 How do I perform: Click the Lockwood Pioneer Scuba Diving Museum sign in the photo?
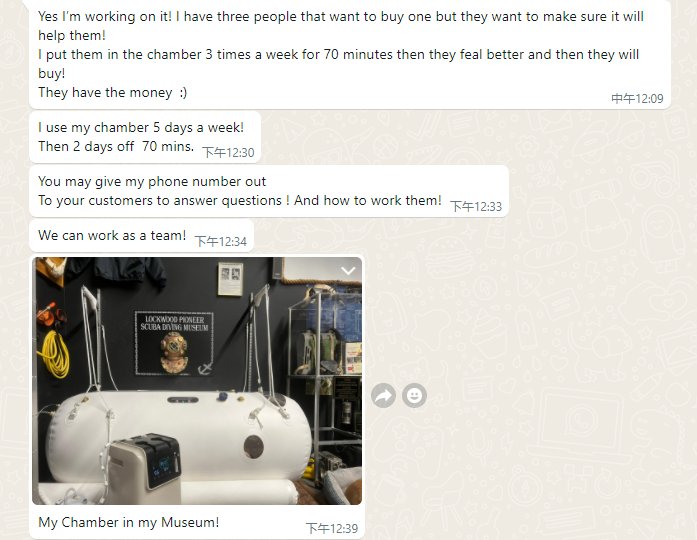[x=174, y=344]
